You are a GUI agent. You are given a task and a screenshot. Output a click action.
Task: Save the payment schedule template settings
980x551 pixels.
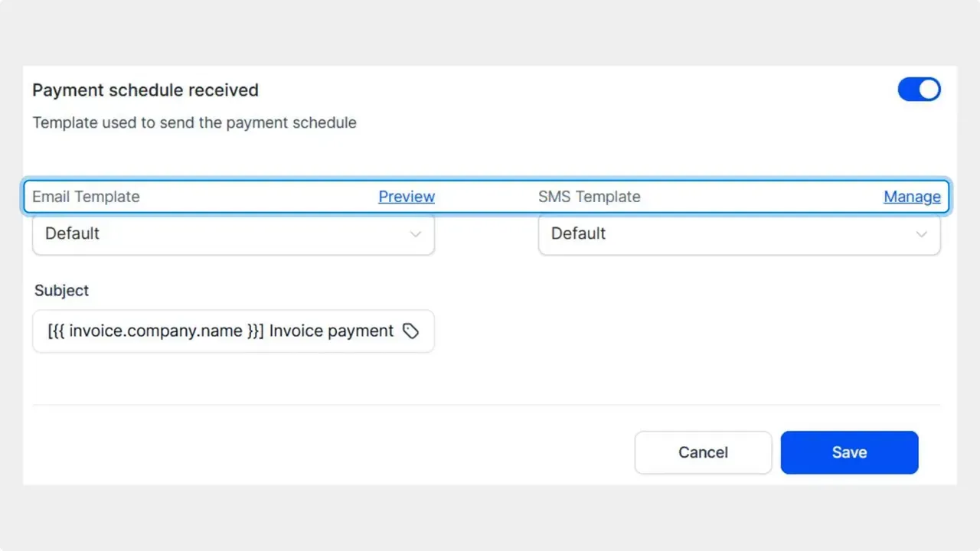click(849, 452)
